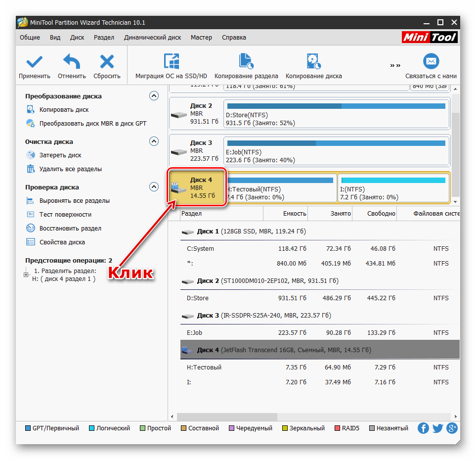Open the Help (Справка) menu

pyautogui.click(x=234, y=38)
